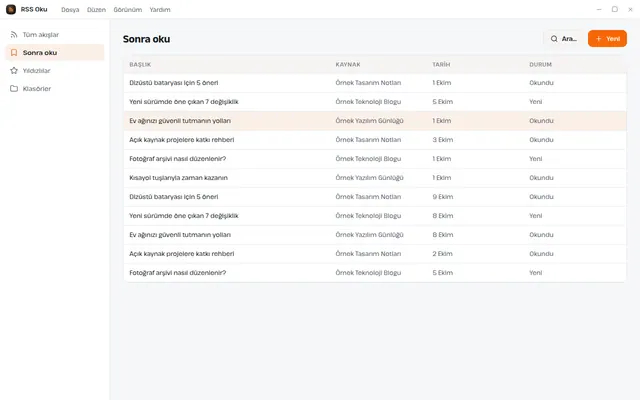
Task: Click the RSS feed icon beside Tüm akışlar
Action: 14,35
